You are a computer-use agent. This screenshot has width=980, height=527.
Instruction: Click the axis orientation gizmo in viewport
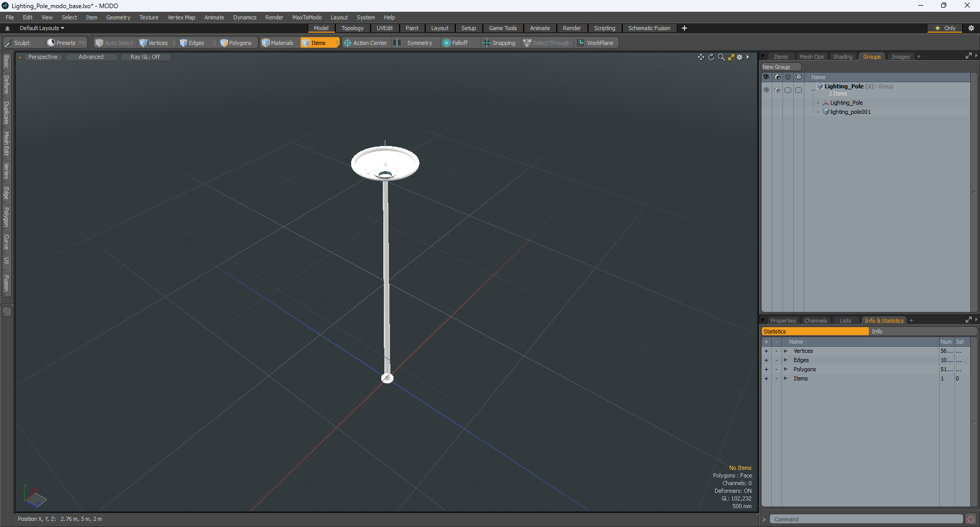35,497
